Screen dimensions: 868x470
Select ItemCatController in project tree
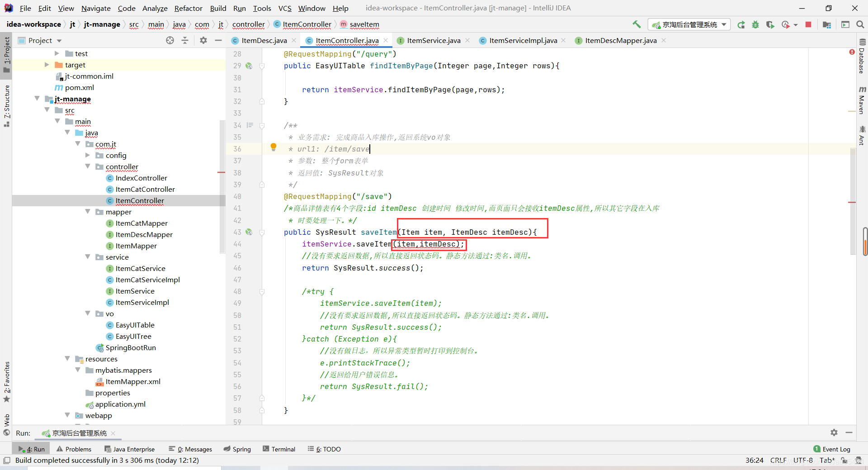(x=145, y=189)
